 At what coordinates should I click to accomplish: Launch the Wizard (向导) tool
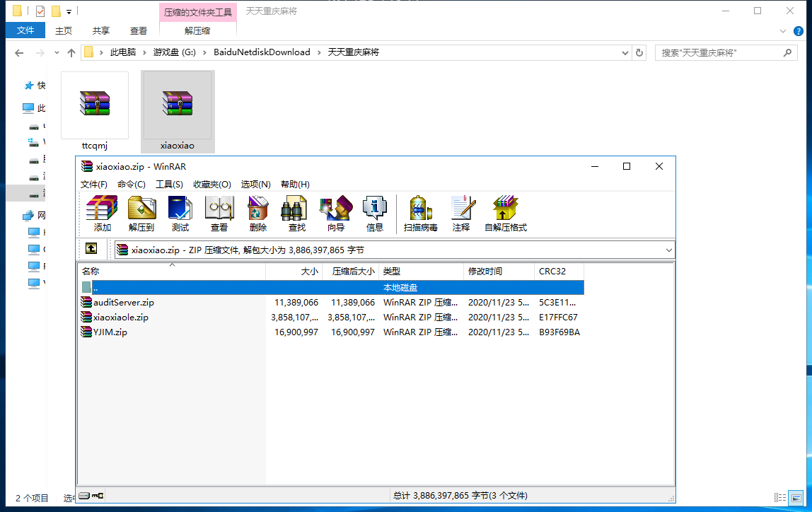(335, 214)
